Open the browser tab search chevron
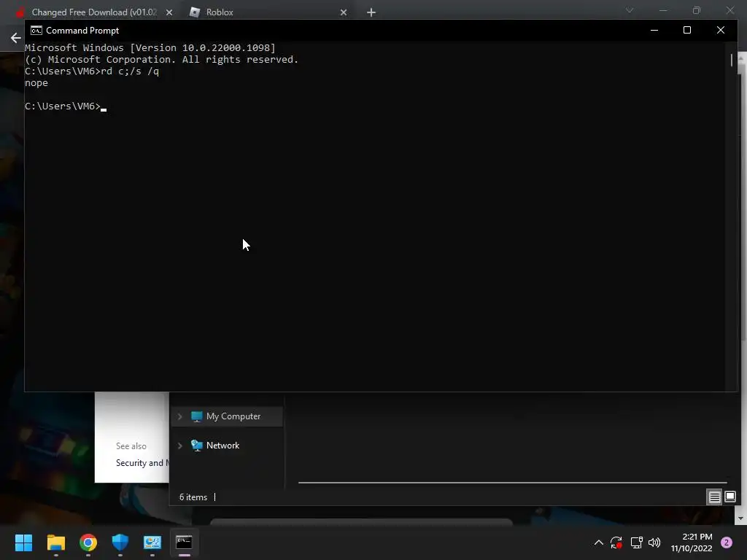The image size is (747, 560). [x=630, y=10]
